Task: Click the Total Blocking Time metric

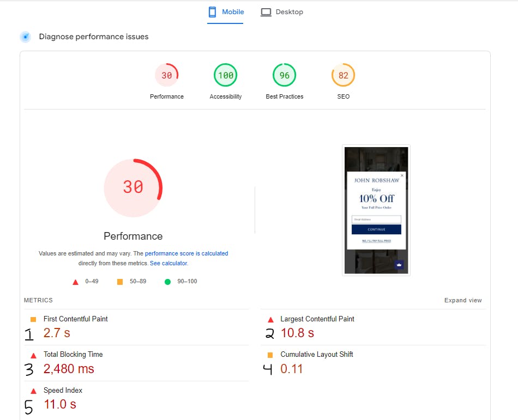Action: tap(136, 363)
